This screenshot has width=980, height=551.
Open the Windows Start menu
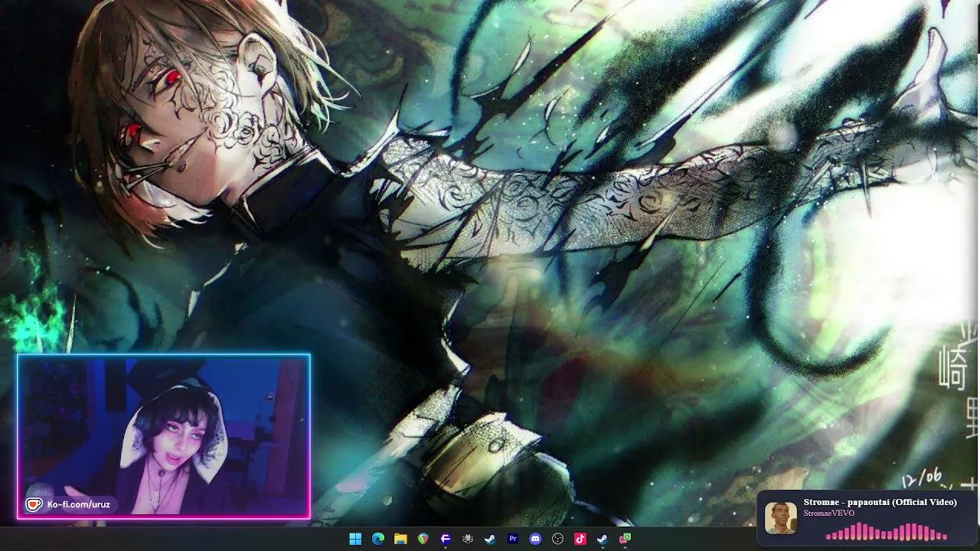click(x=355, y=539)
